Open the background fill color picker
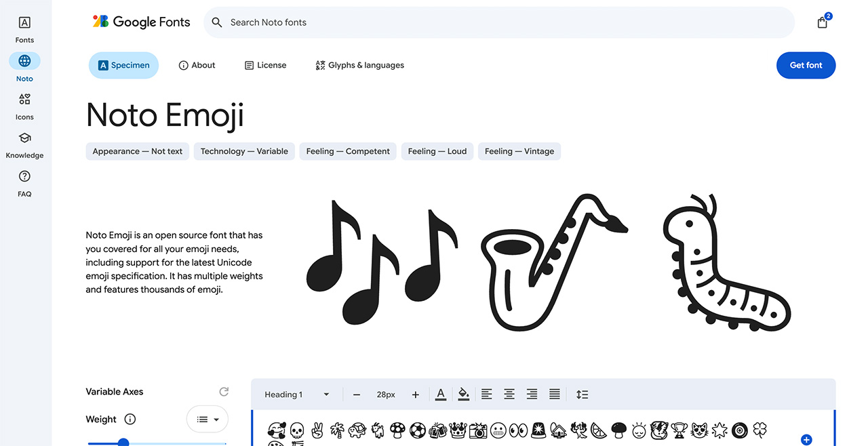The height and width of the screenshot is (446, 868). click(464, 394)
